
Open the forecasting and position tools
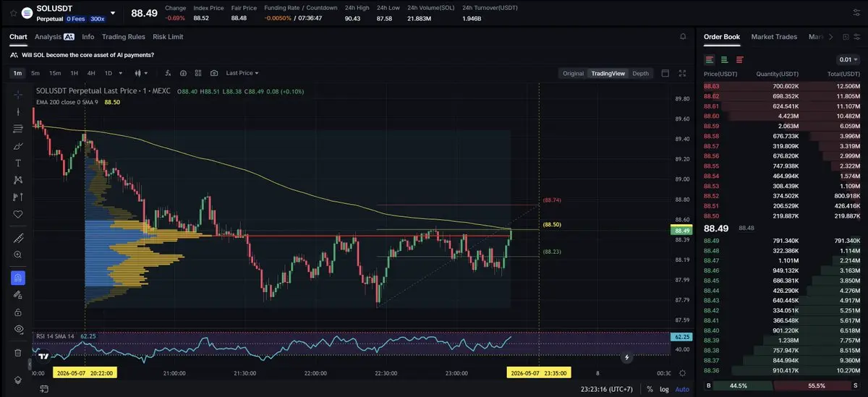pos(18,197)
